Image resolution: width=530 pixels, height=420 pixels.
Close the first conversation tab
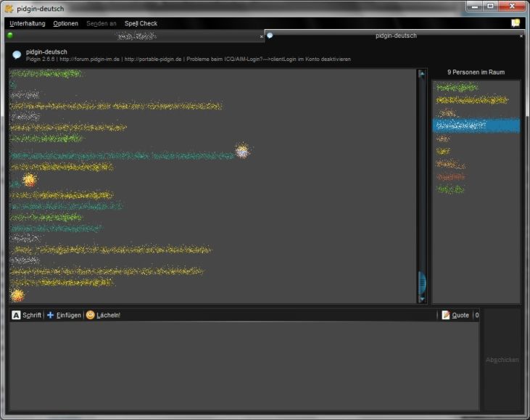coord(262,36)
